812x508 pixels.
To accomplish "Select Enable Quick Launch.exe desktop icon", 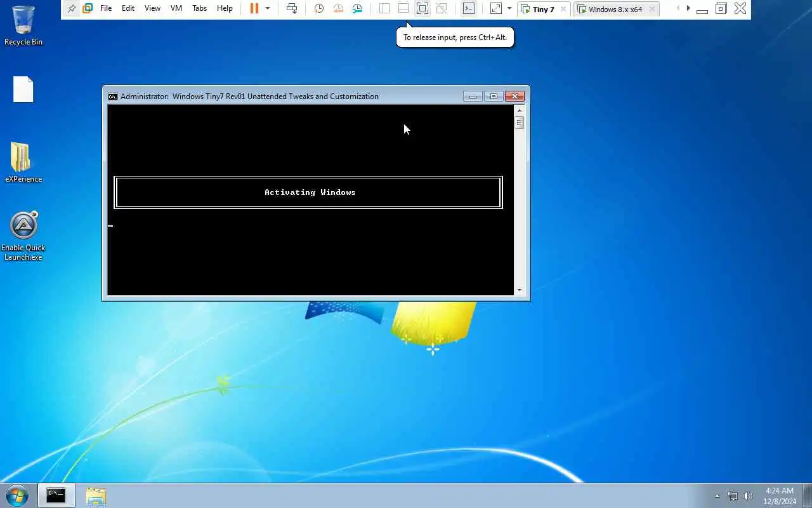I will pyautogui.click(x=23, y=236).
